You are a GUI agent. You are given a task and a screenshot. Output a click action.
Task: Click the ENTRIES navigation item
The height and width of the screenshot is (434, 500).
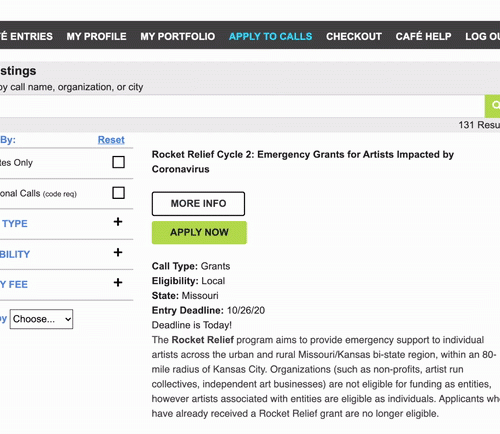pyautogui.click(x=26, y=36)
